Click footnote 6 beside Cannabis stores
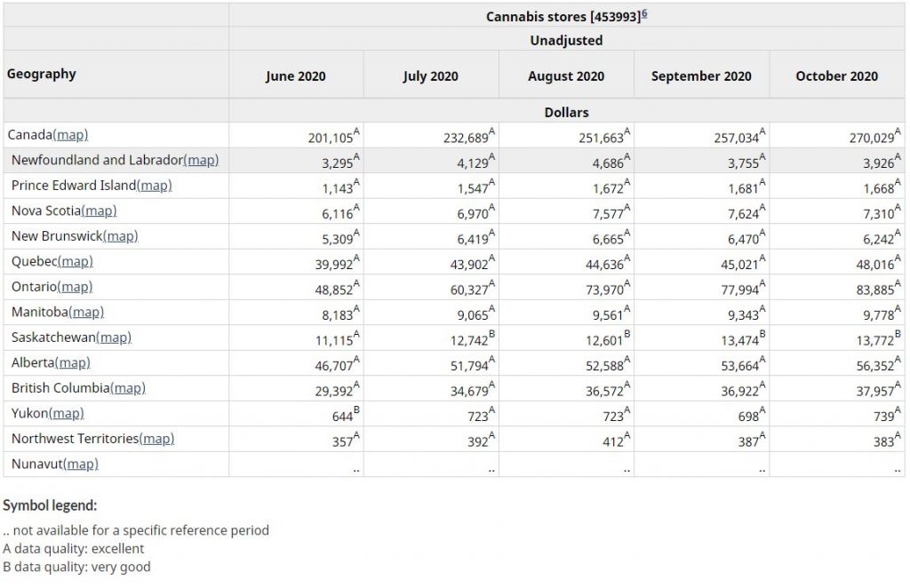This screenshot has height=588, width=910. 644,15
